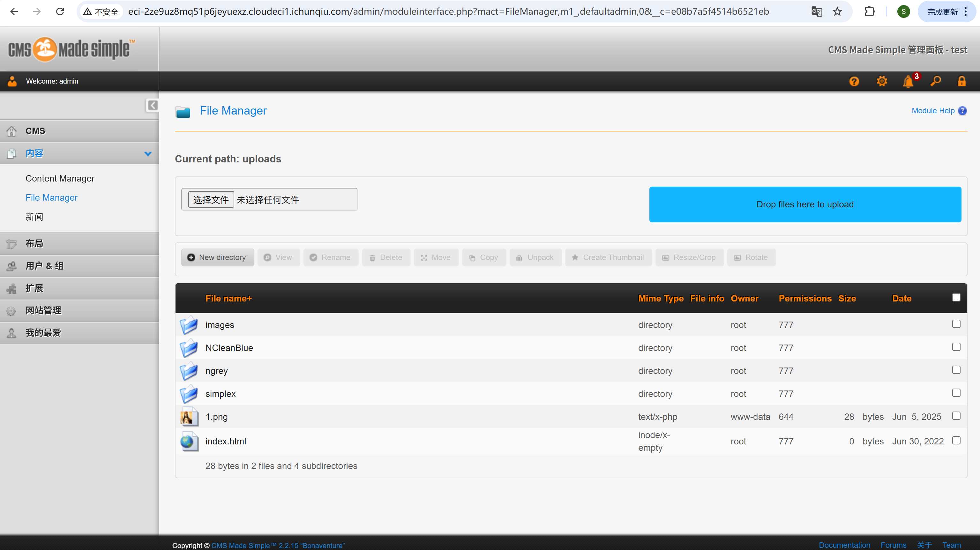Open the browser profile avatar S
Image resolution: width=980 pixels, height=550 pixels.
[903, 11]
